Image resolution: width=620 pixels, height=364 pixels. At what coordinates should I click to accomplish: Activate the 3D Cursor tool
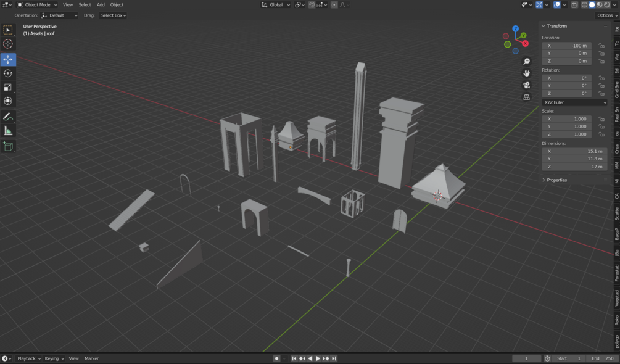tap(8, 44)
